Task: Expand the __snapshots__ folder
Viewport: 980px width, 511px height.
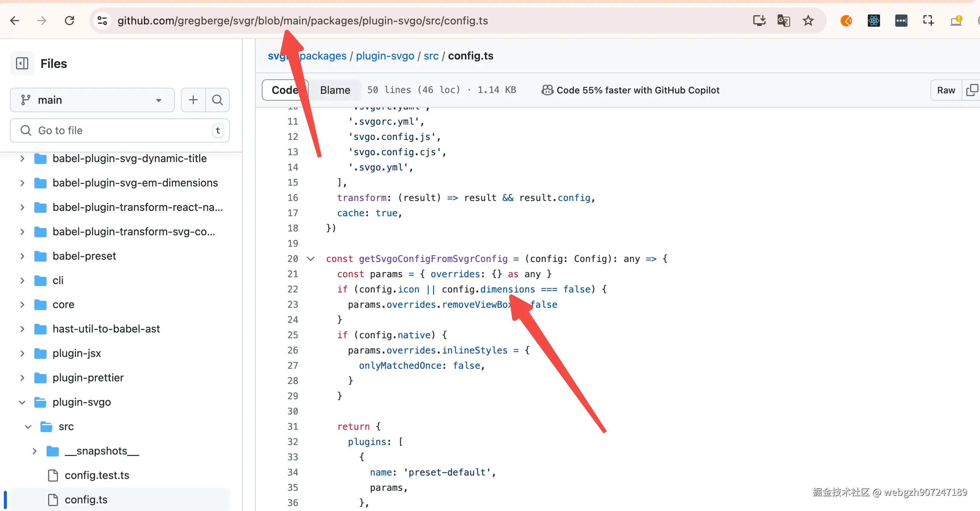Action: coord(34,451)
